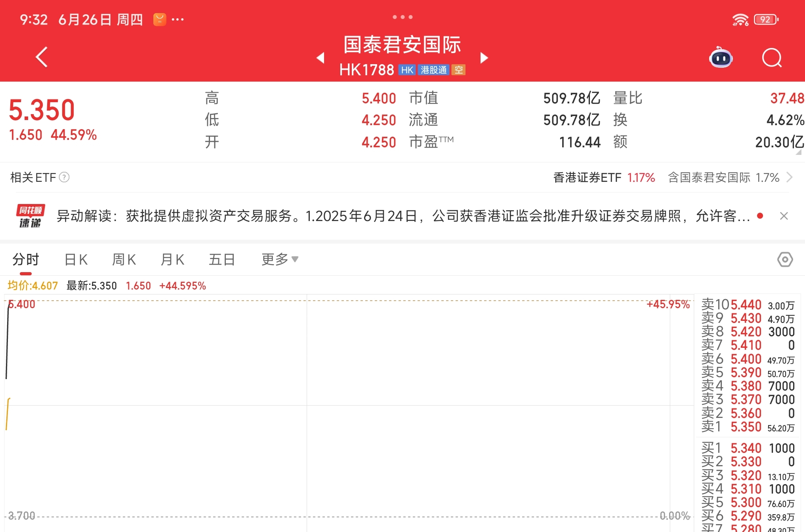
Task: Tap the 市盈TTM 116.44 value
Action: pos(580,142)
